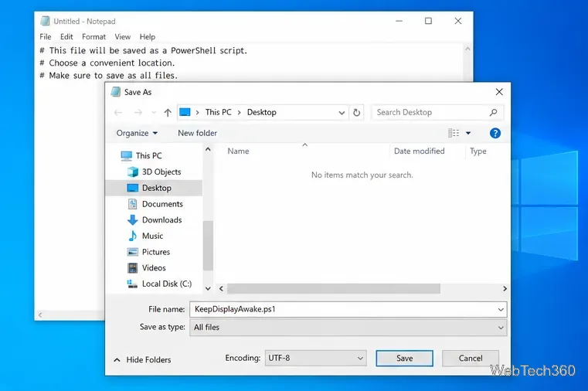This screenshot has height=391, width=588.
Task: Click file list scroll right arrow
Action: coord(505,289)
